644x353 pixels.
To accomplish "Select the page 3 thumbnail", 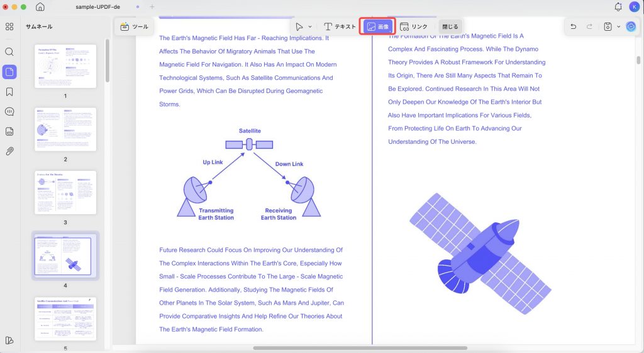I will click(65, 192).
